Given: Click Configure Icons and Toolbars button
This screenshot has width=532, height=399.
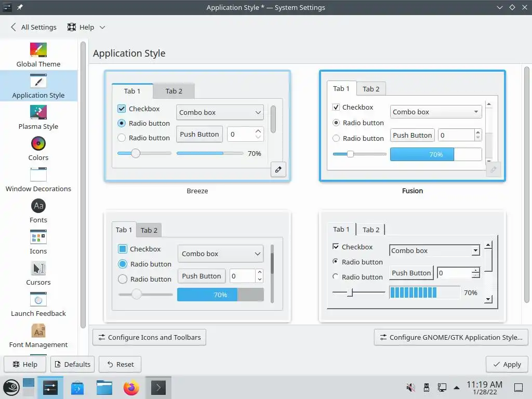Looking at the screenshot, I should pos(149,337).
